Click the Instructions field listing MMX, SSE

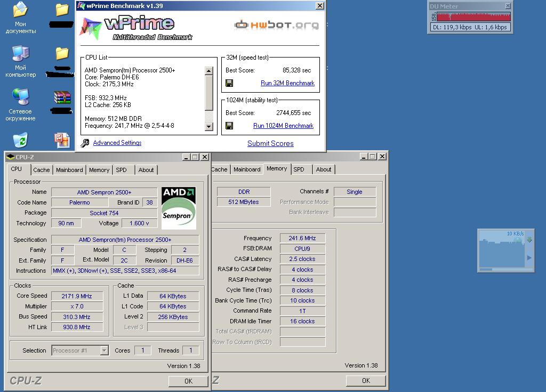click(x=125, y=271)
